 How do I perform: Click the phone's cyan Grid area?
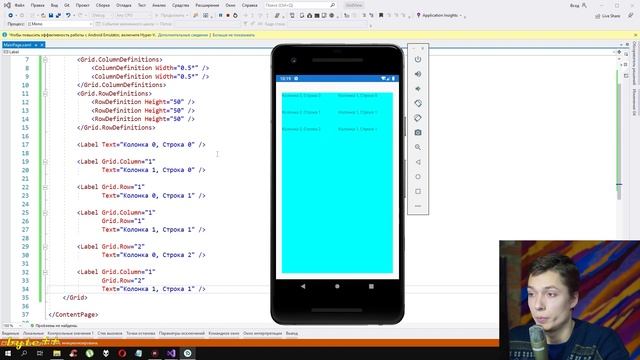[x=337, y=183]
